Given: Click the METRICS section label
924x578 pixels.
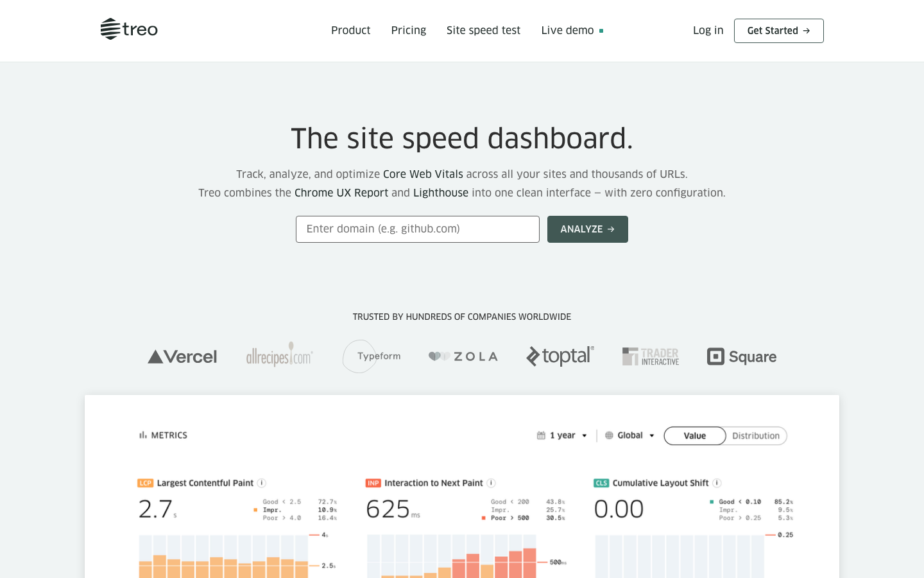Looking at the screenshot, I should point(169,435).
